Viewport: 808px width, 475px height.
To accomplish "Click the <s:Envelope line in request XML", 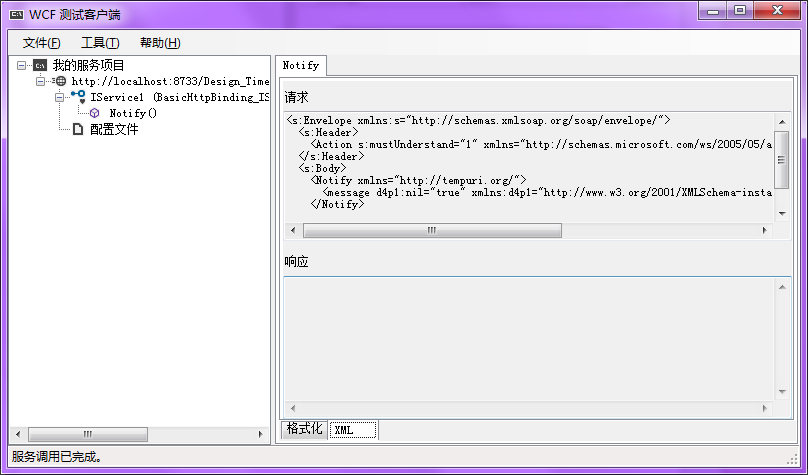I will coord(478,121).
